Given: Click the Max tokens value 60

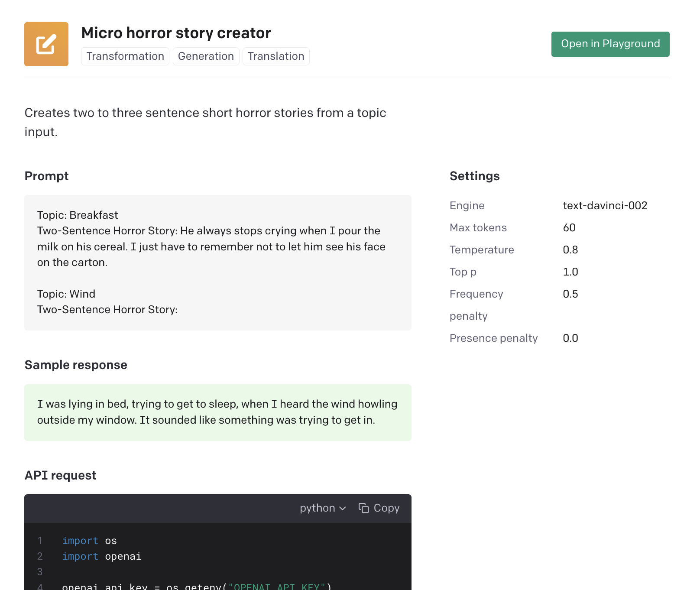Looking at the screenshot, I should 569,227.
